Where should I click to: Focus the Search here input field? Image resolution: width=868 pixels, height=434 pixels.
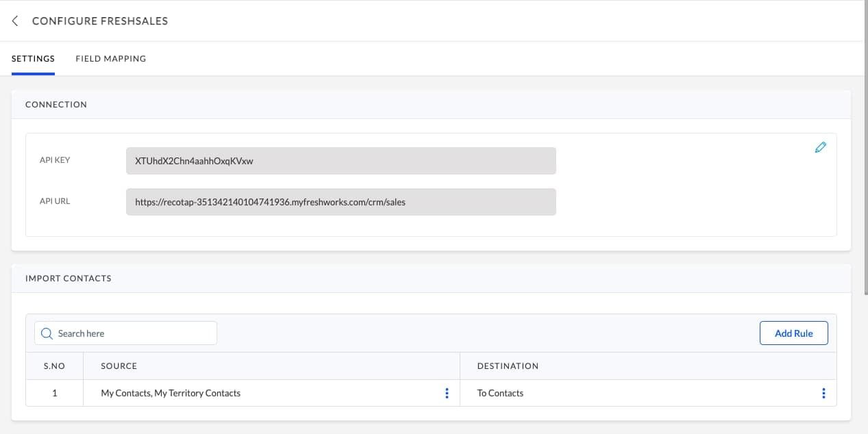click(x=125, y=333)
